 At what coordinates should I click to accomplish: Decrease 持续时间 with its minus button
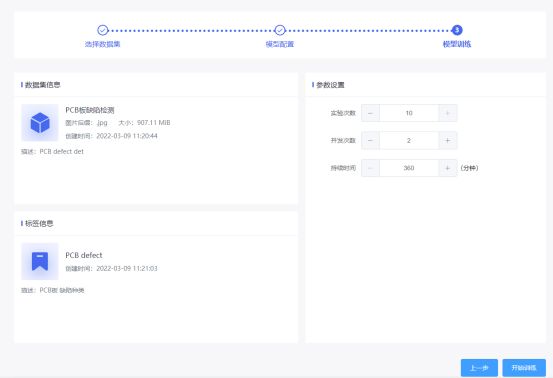tap(370, 168)
